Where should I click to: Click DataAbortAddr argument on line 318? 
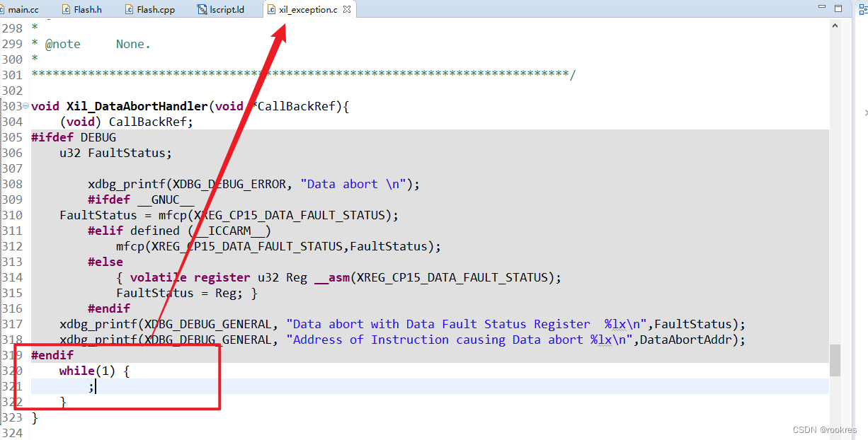(686, 340)
